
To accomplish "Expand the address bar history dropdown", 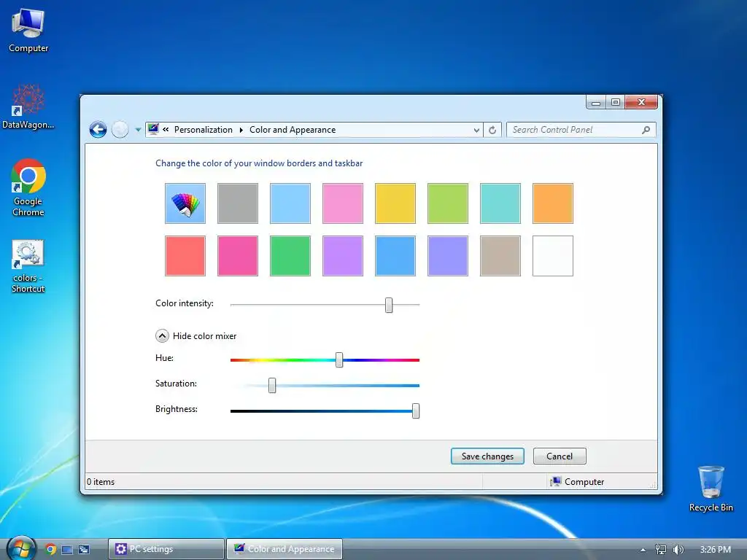I will pos(476,130).
